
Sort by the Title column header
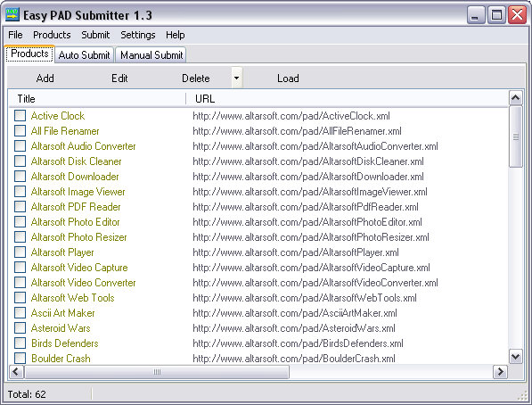97,98
